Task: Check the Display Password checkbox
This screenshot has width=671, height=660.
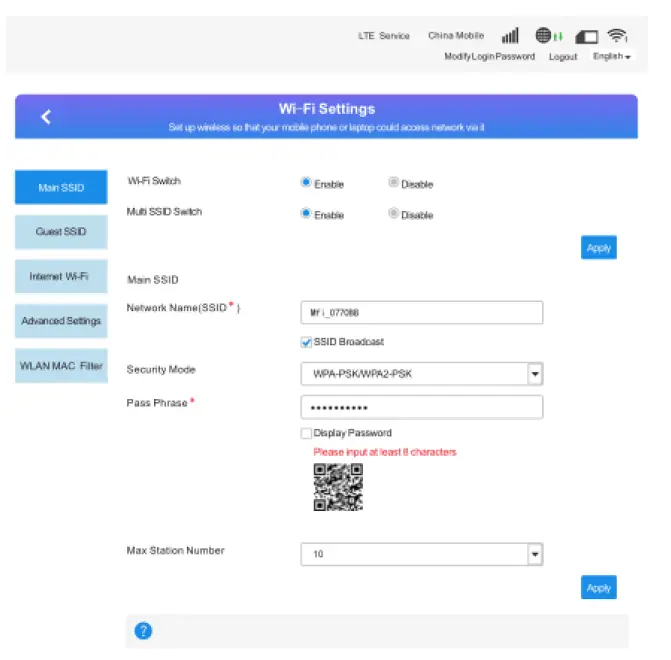Action: tap(306, 433)
